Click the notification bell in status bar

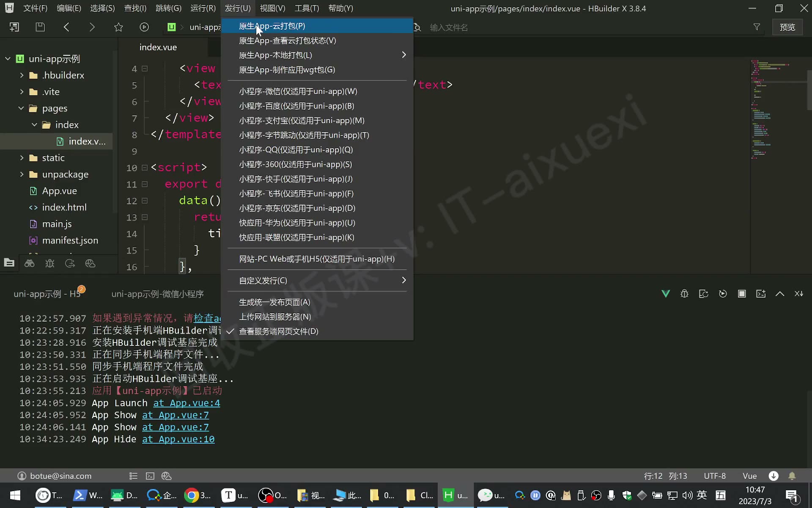point(792,476)
